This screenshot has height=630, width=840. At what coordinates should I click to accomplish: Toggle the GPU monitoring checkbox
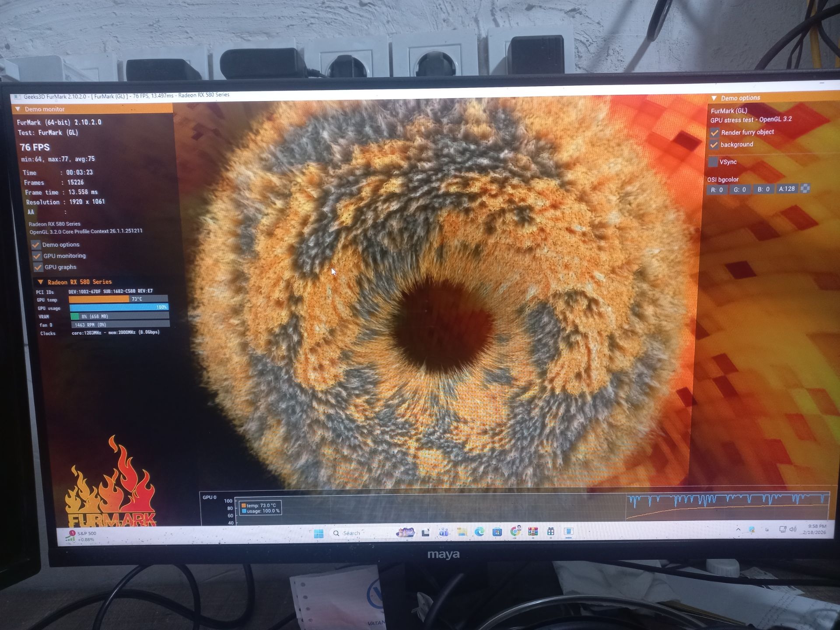coord(37,256)
